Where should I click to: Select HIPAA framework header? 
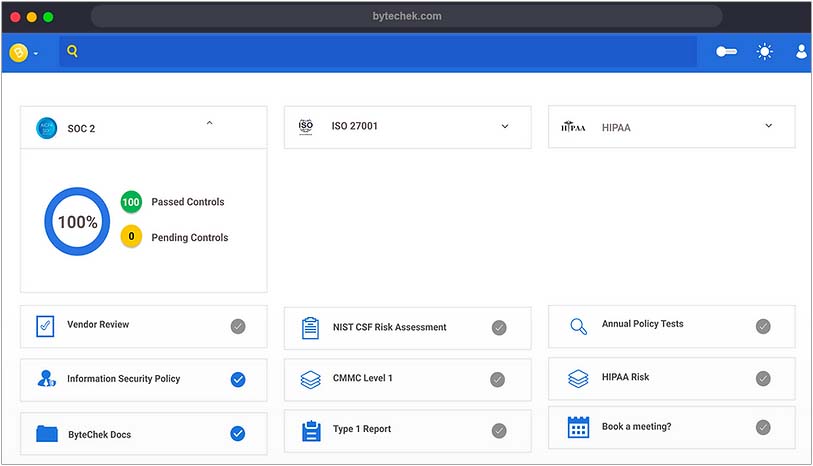(671, 127)
